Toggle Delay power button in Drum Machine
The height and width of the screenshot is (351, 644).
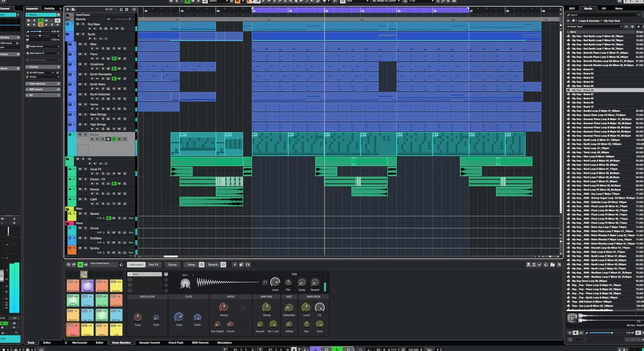click(x=202, y=265)
